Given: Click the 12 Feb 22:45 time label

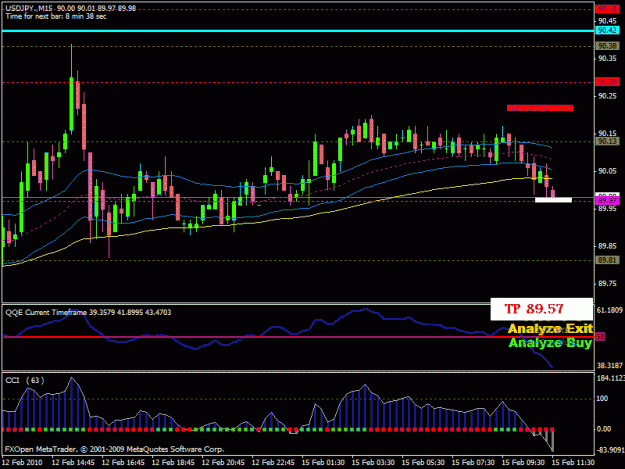Looking at the screenshot, I should [x=273, y=463].
